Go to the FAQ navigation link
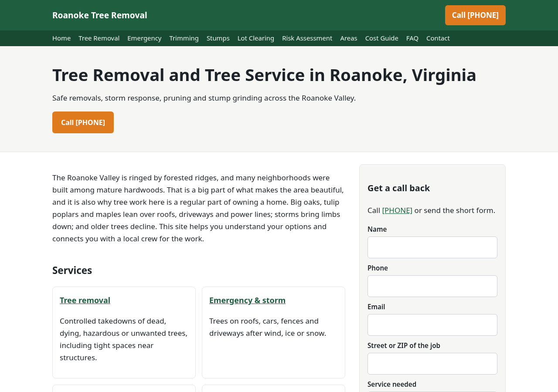This screenshot has height=392, width=558. coord(412,38)
